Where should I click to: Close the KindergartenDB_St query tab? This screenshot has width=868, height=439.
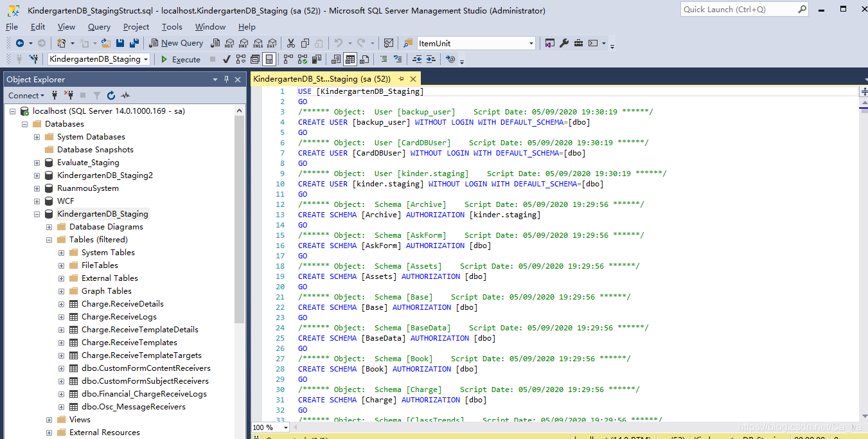[x=413, y=79]
